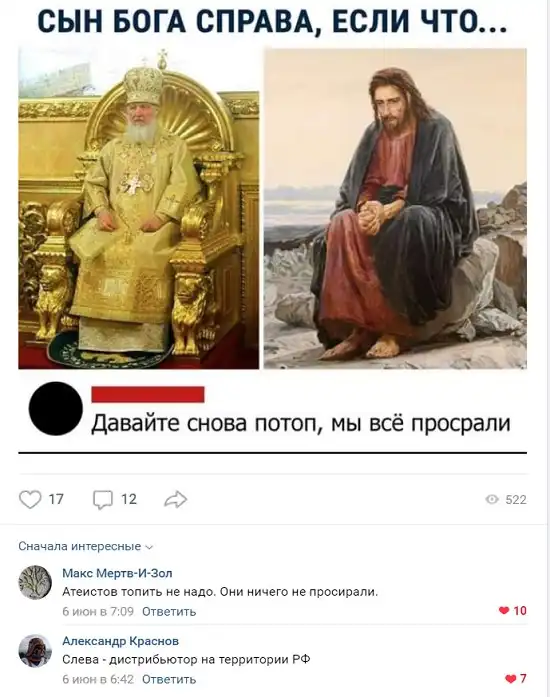The height and width of the screenshot is (697, 550).
Task: Reply to the first comment via 'Ответить'
Action: [x=169, y=612]
